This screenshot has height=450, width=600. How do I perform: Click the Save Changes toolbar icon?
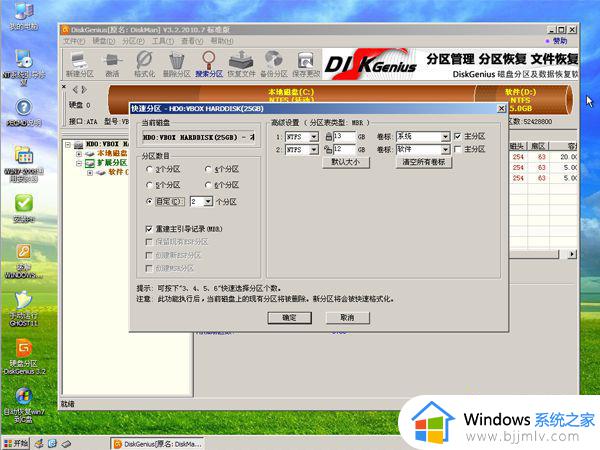pos(306,64)
